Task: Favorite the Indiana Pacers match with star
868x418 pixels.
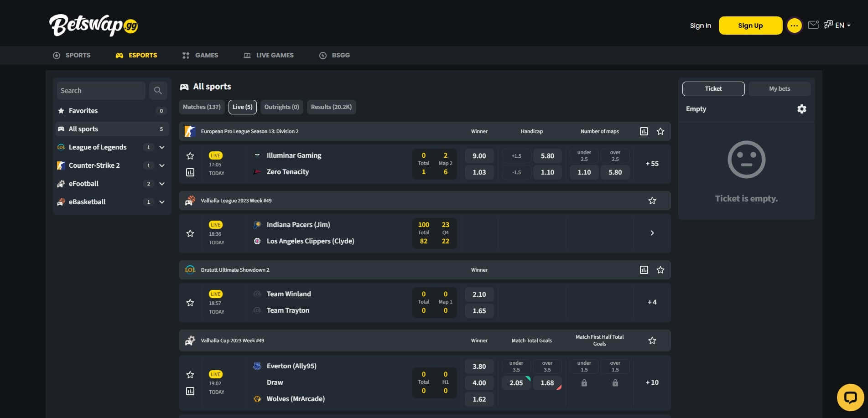Action: (x=190, y=233)
